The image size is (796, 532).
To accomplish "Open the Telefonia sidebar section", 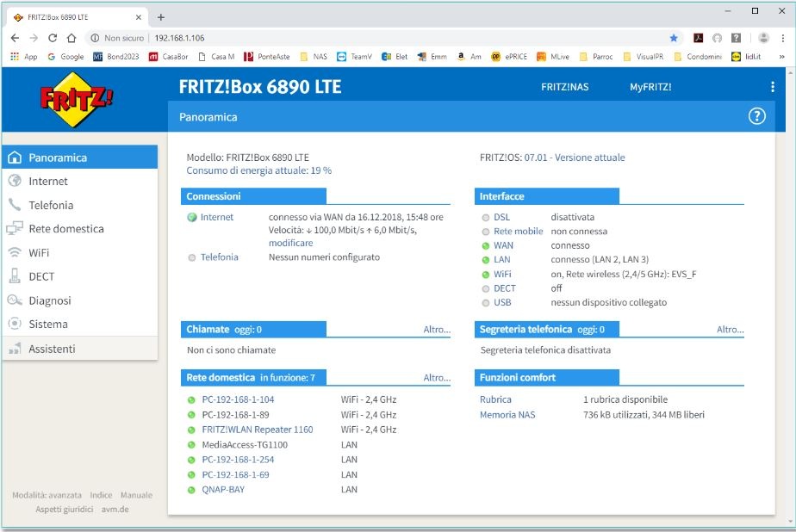I will click(x=51, y=205).
